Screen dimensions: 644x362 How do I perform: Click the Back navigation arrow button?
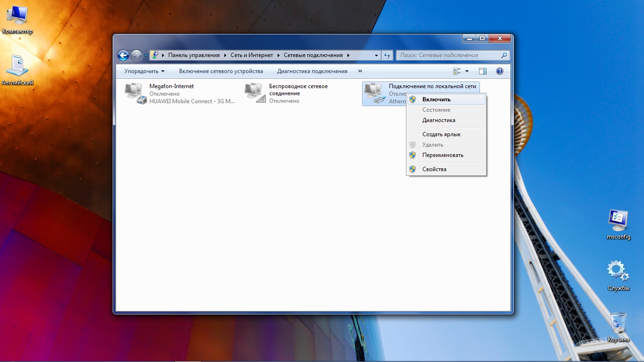pyautogui.click(x=123, y=56)
